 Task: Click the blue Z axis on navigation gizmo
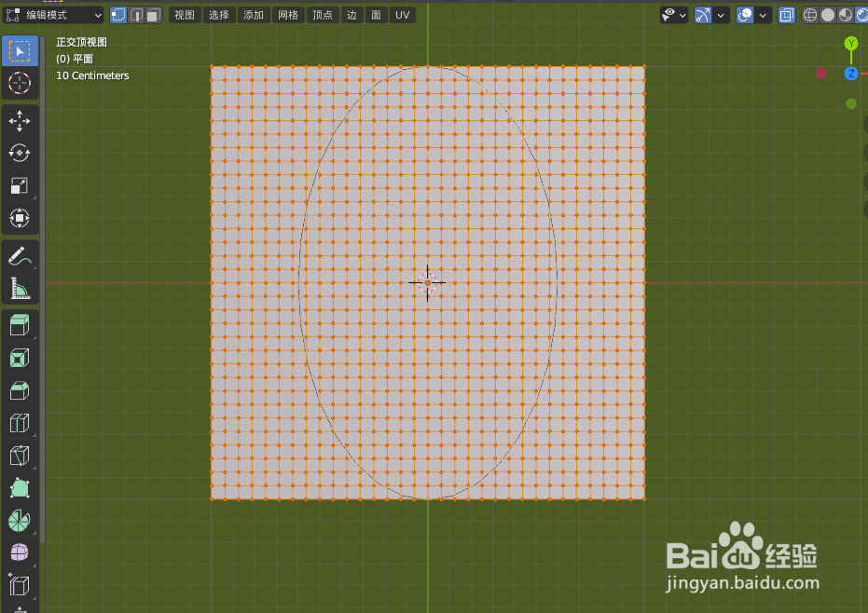(x=851, y=74)
